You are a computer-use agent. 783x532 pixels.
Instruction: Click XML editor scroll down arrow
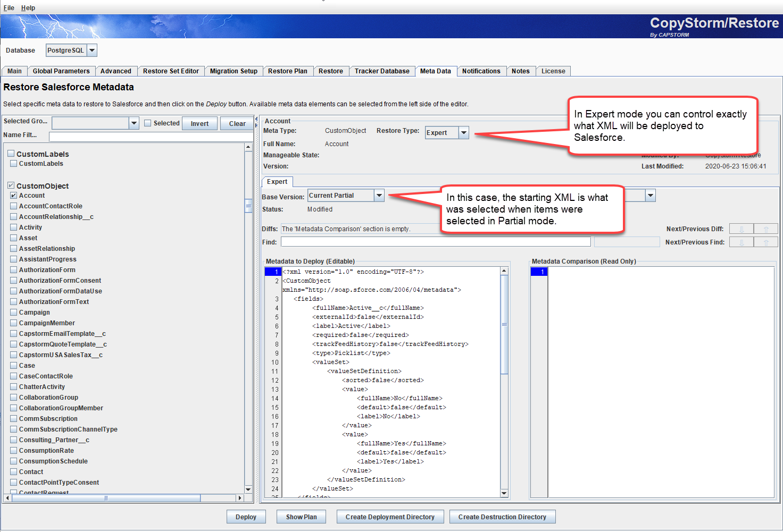click(504, 493)
